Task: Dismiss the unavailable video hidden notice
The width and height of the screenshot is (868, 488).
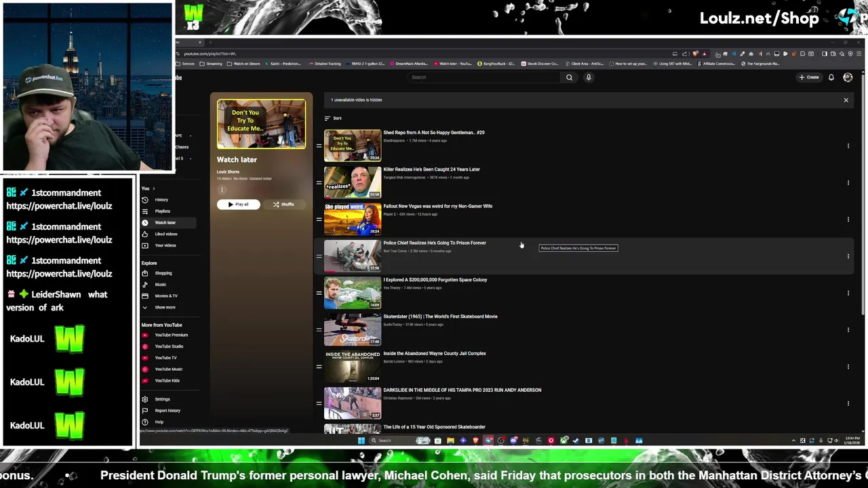Action: pyautogui.click(x=846, y=100)
